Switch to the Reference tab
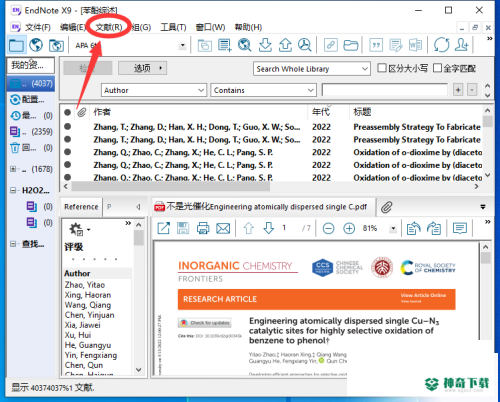This screenshot has width=500, height=402. coord(81,207)
